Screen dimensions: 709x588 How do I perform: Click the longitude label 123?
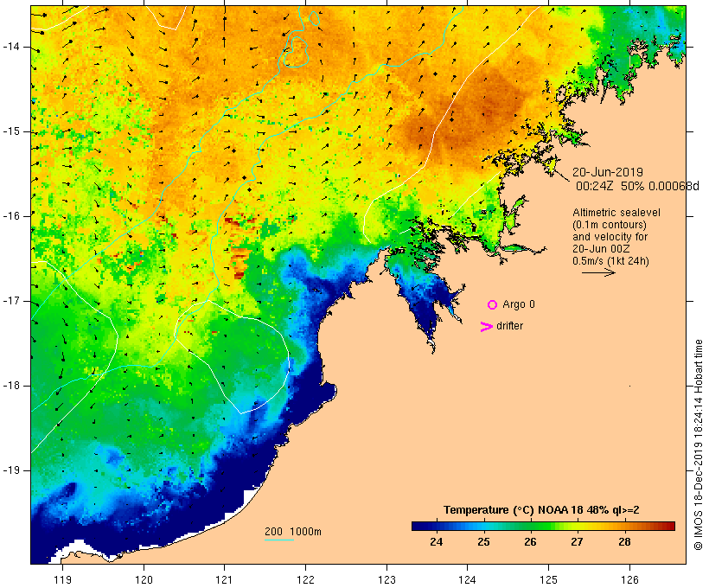[x=386, y=580]
